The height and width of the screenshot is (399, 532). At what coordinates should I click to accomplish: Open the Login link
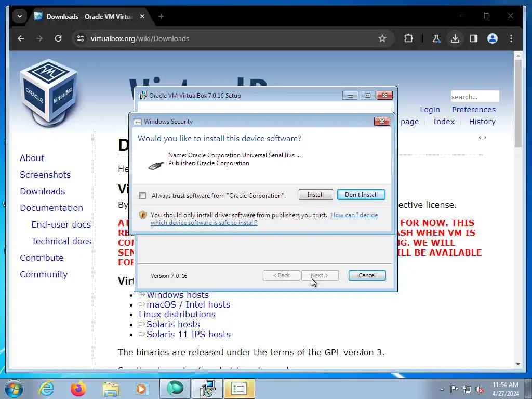pos(430,110)
